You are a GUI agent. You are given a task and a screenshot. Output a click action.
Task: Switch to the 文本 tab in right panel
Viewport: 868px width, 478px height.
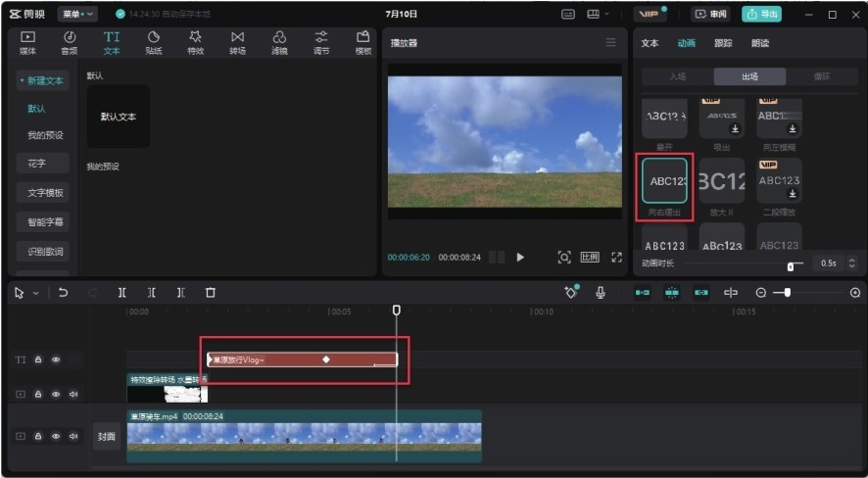point(650,43)
